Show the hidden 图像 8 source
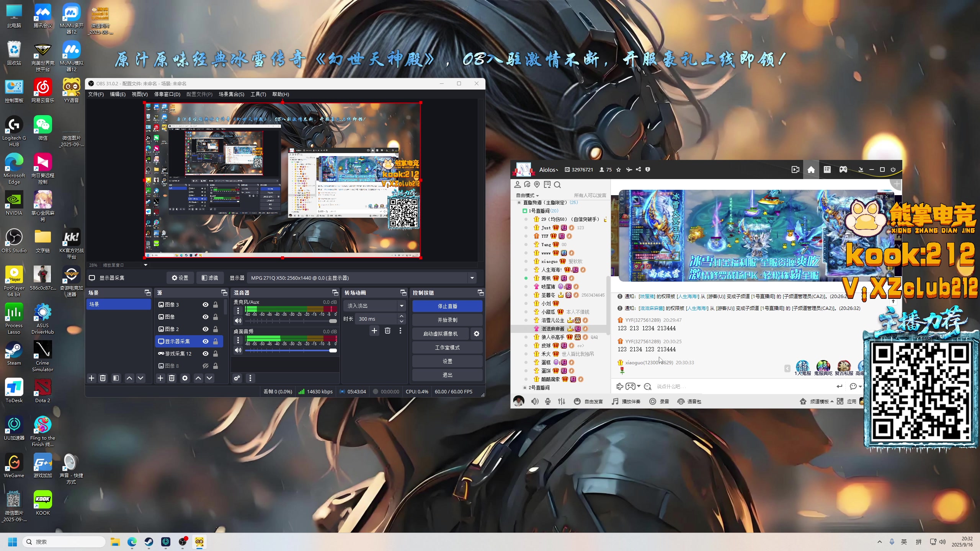Screen dimensions: 980x551 (206, 366)
